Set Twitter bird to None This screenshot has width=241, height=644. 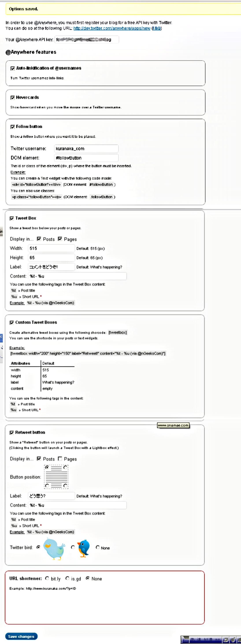98,547
